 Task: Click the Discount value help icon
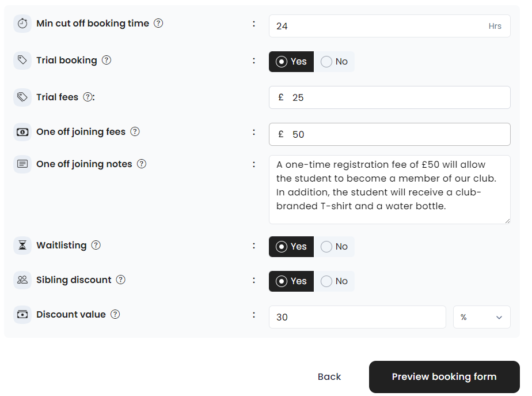115,315
